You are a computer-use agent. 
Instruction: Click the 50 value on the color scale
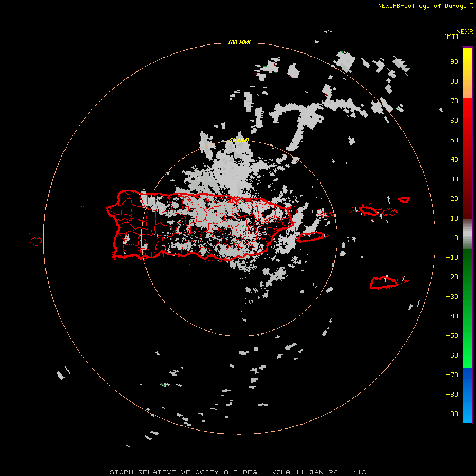pos(454,140)
